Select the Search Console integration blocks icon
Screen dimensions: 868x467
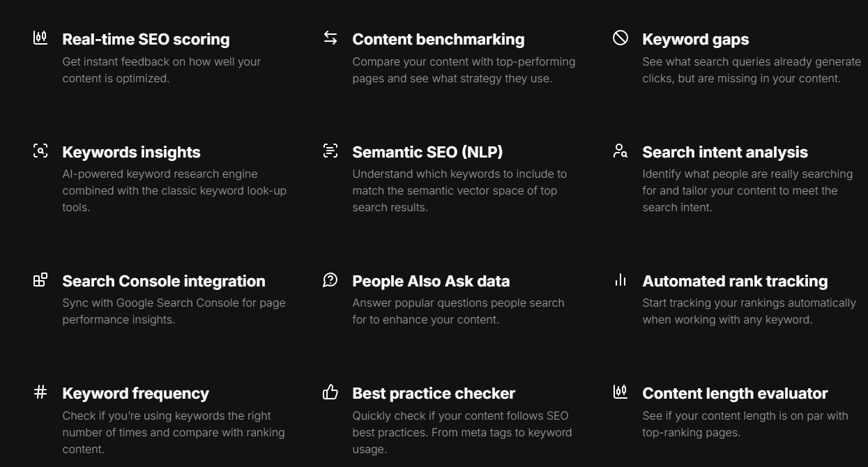[x=40, y=280]
